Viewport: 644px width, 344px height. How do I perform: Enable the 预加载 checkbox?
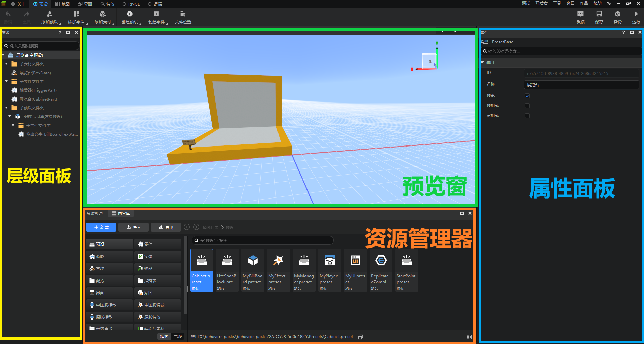[x=527, y=106]
